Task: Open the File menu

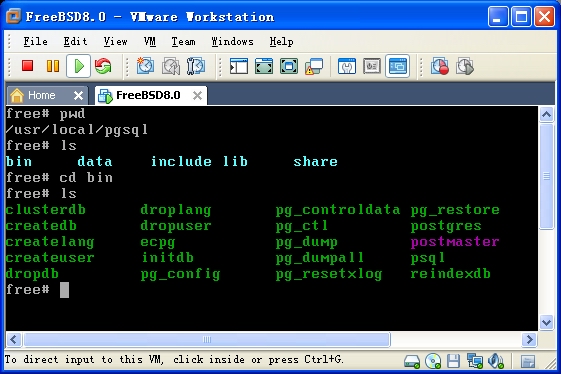Action: [x=35, y=42]
